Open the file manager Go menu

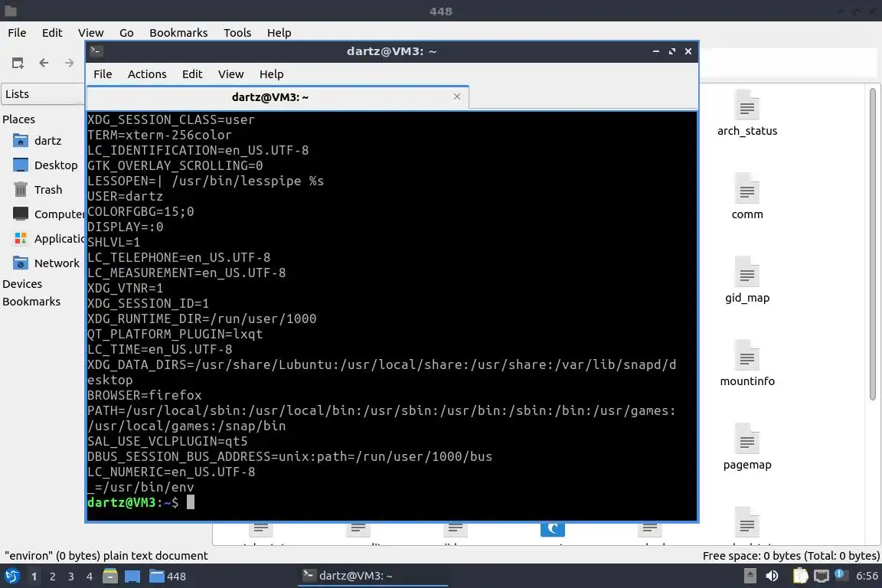click(x=126, y=33)
